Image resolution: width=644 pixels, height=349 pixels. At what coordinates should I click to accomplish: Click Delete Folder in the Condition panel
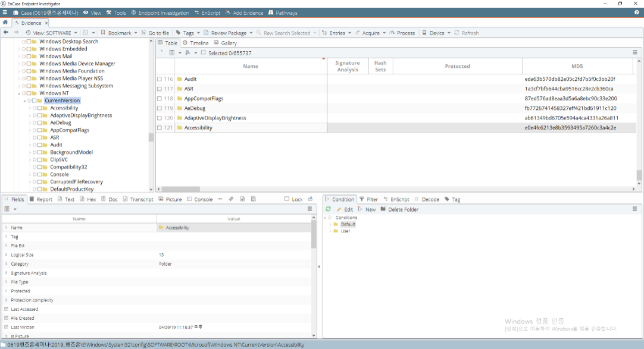pos(399,209)
